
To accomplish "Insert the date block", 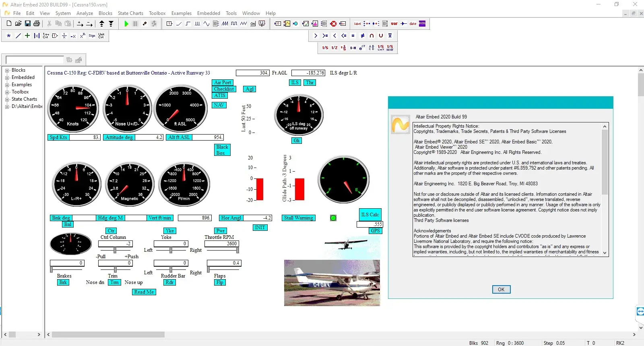I will 413,24.
